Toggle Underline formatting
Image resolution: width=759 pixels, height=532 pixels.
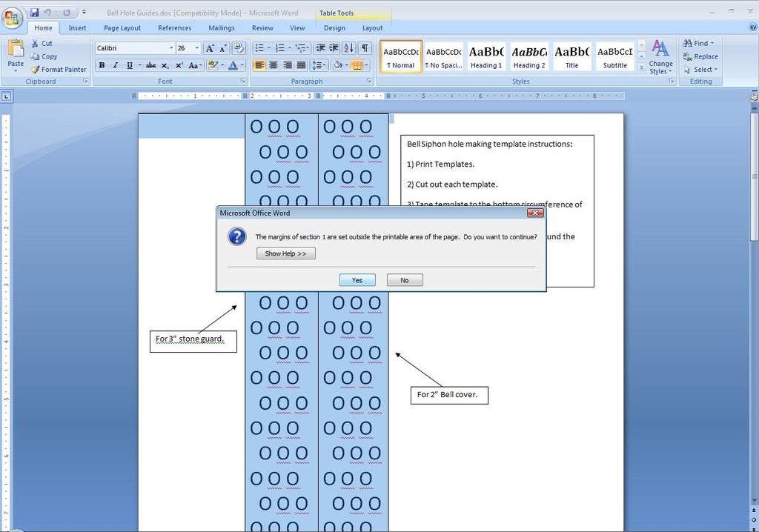pyautogui.click(x=130, y=65)
